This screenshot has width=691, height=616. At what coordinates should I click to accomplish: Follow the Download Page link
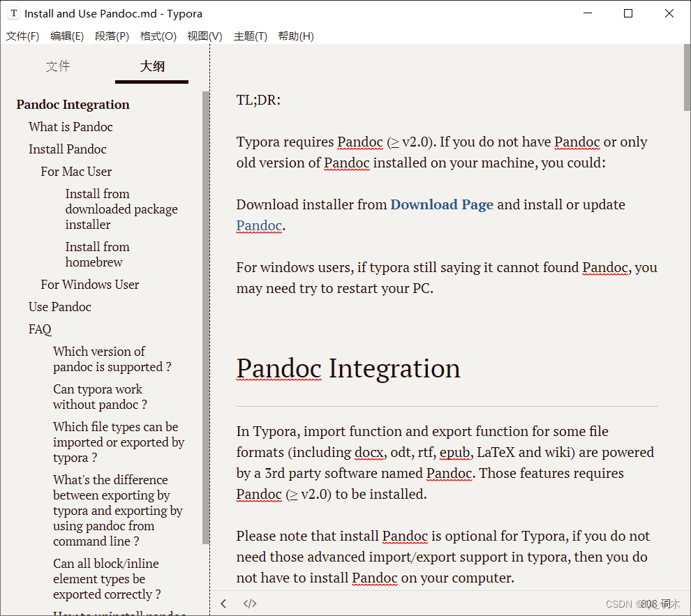tap(442, 204)
